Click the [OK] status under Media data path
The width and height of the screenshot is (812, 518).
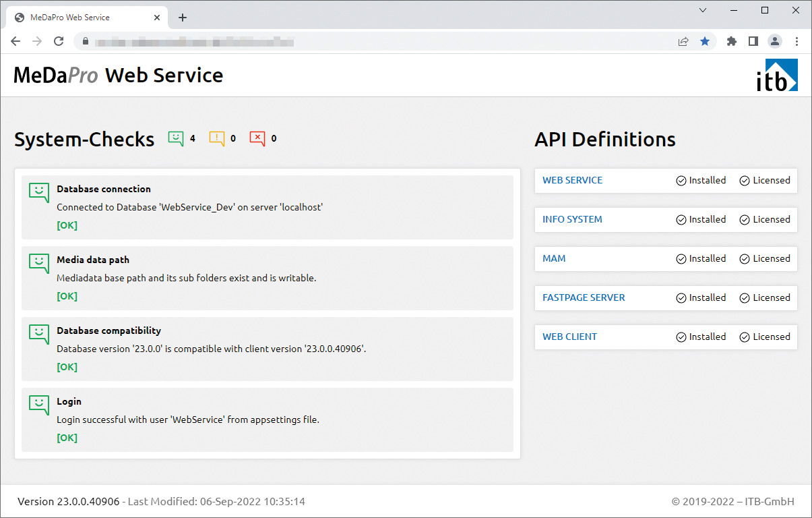tap(67, 296)
